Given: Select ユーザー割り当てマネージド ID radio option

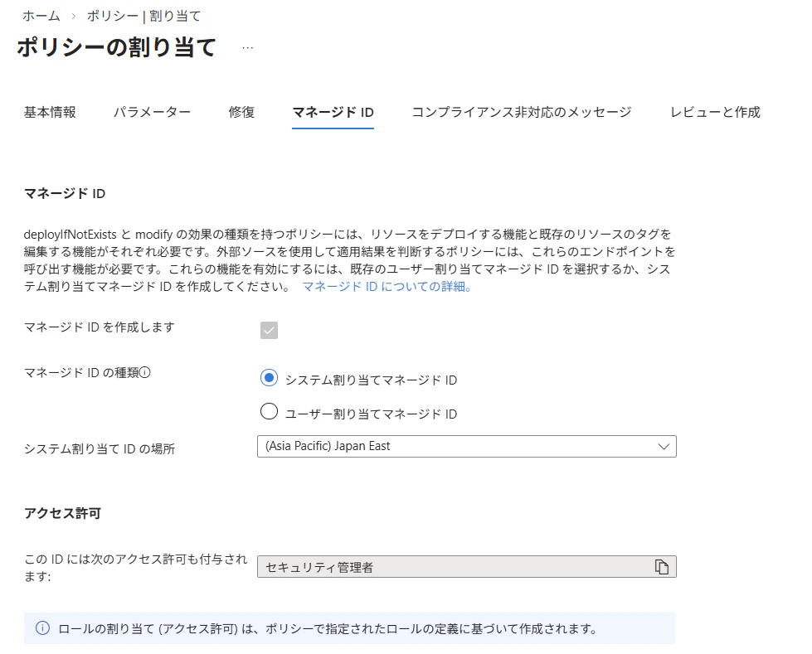Looking at the screenshot, I should [269, 411].
